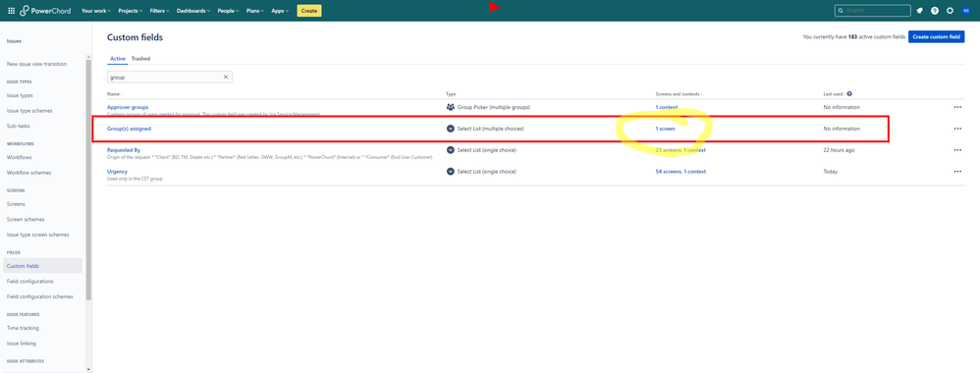980x373 pixels.
Task: Go to Screen schemes
Action: pos(26,219)
